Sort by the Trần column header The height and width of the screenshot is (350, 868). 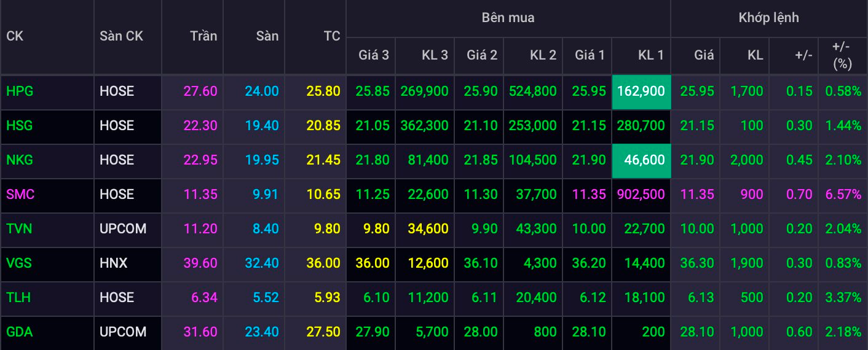click(x=203, y=36)
